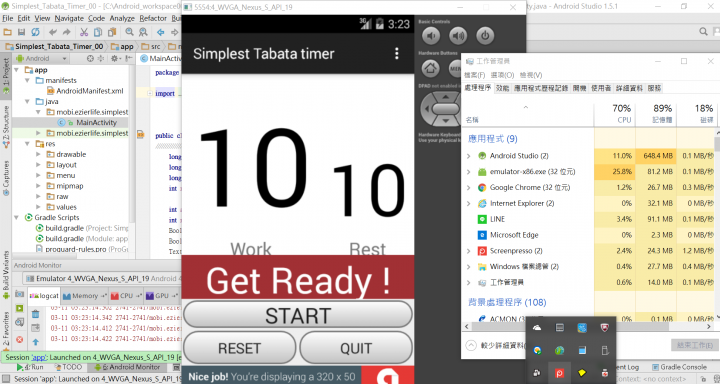Clear logcat with the trash icon
Image resolution: width=720 pixels, height=384 pixels.
click(x=35, y=314)
